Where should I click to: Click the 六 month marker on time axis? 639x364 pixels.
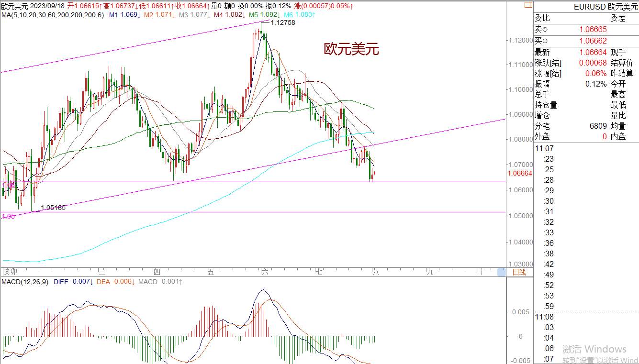point(265,272)
